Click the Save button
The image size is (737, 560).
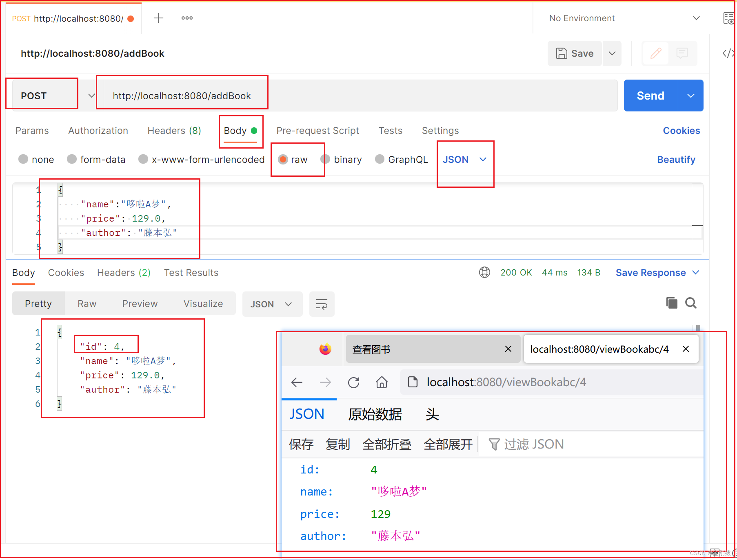coord(575,53)
